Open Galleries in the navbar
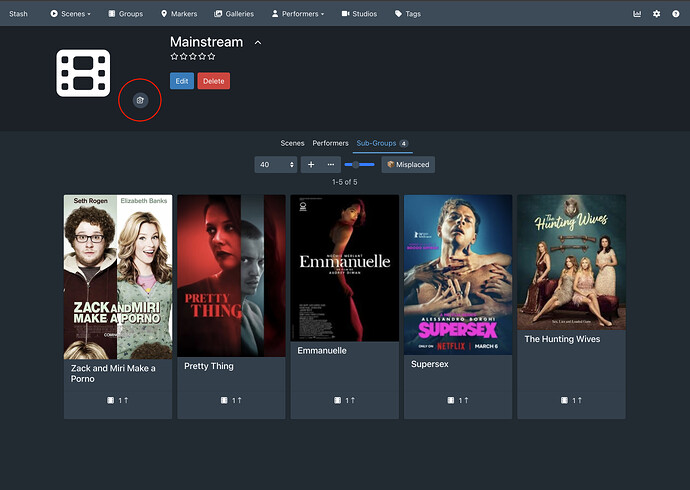The height and width of the screenshot is (490, 690). 234,14
